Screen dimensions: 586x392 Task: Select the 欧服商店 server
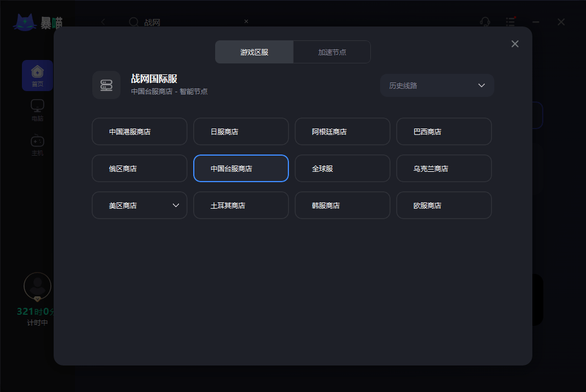tap(444, 205)
